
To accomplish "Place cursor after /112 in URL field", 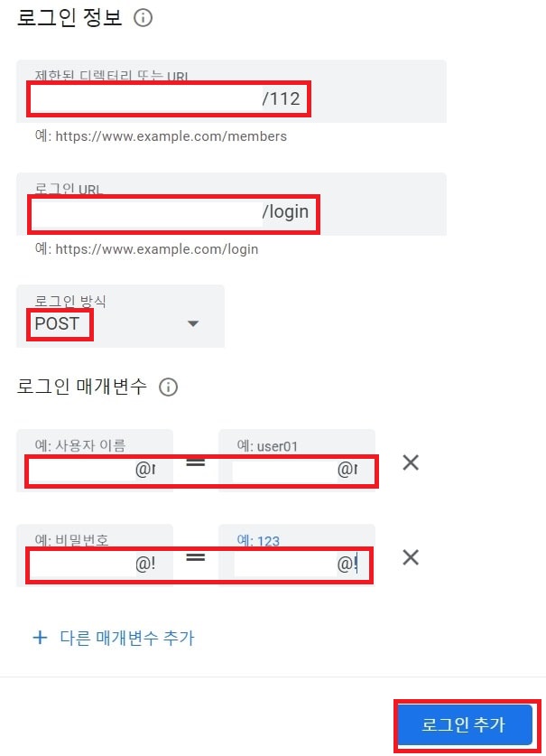I will [x=301, y=98].
